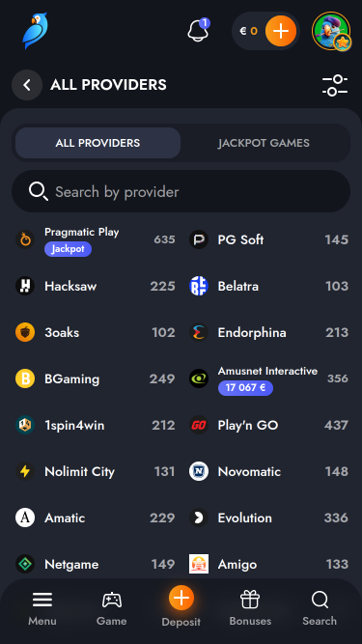The width and height of the screenshot is (362, 644).
Task: Open the user profile avatar
Action: [331, 31]
